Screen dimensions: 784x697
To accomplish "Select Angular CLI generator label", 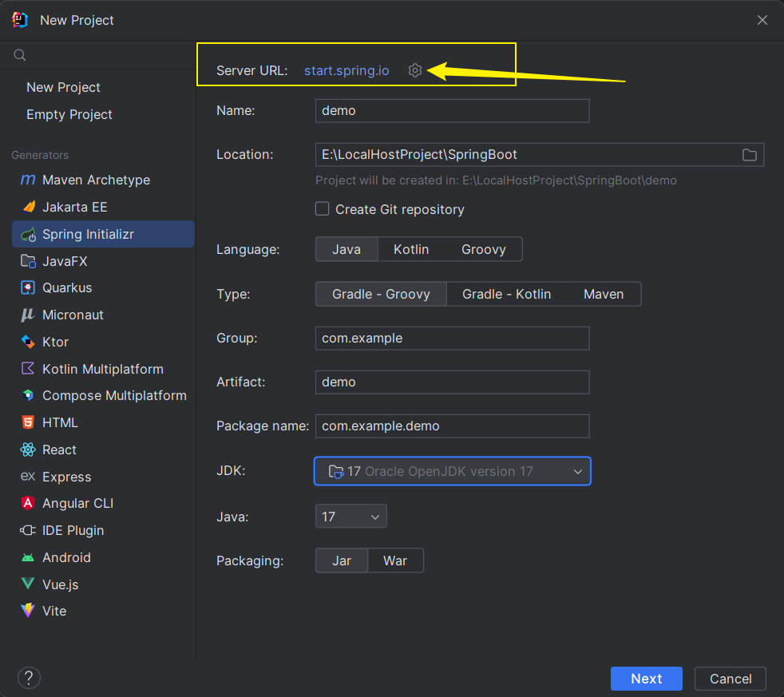I will pos(78,504).
